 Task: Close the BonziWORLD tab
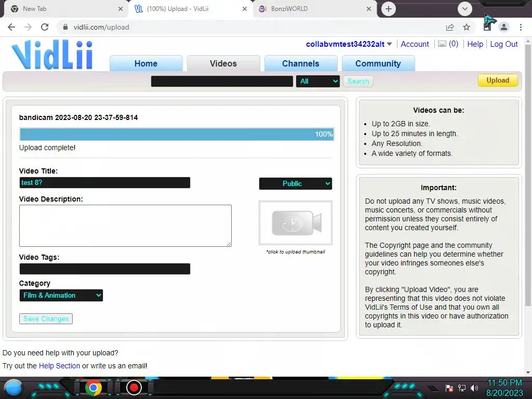pos(369,9)
